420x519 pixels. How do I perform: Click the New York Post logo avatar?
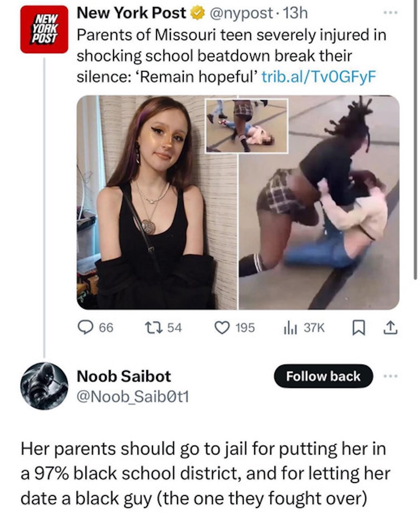(44, 29)
